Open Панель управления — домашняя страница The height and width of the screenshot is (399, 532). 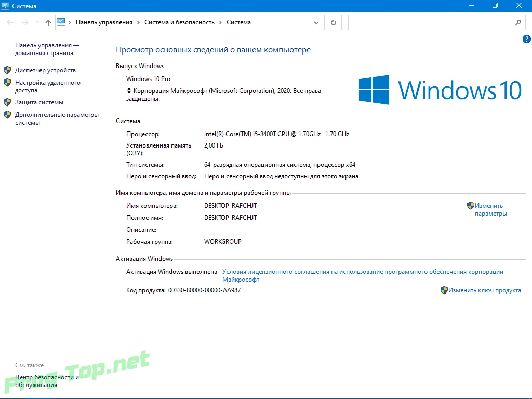pyautogui.click(x=47, y=49)
